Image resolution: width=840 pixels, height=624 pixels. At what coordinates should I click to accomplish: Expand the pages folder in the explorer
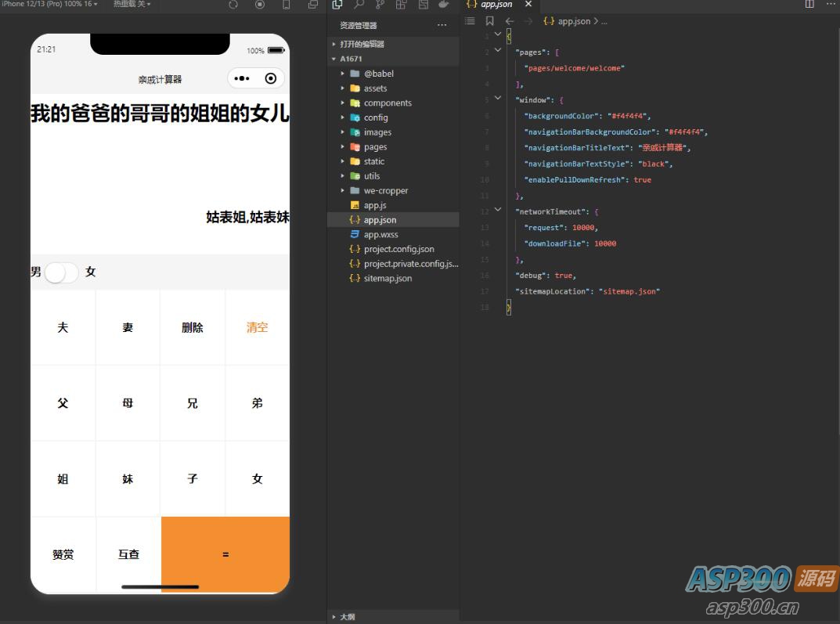tap(342, 146)
